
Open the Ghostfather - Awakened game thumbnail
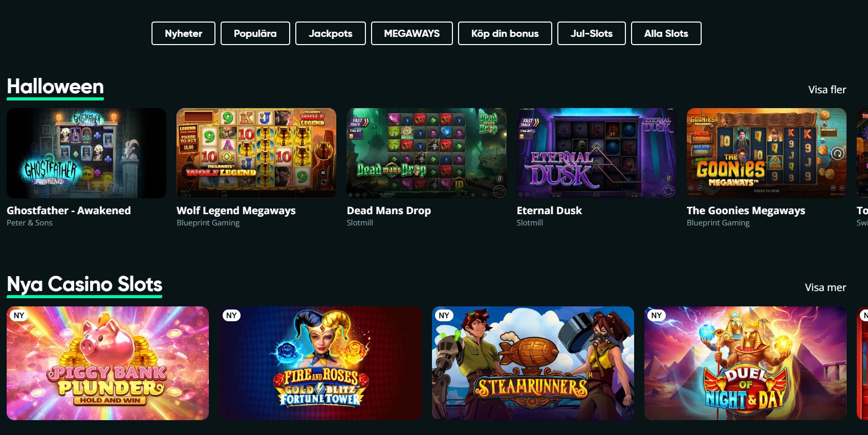coord(86,153)
